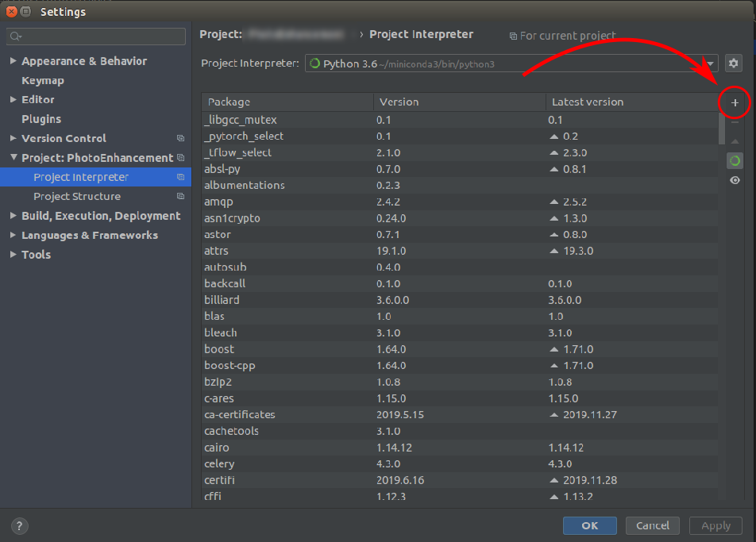Click the help question mark button

(x=19, y=525)
